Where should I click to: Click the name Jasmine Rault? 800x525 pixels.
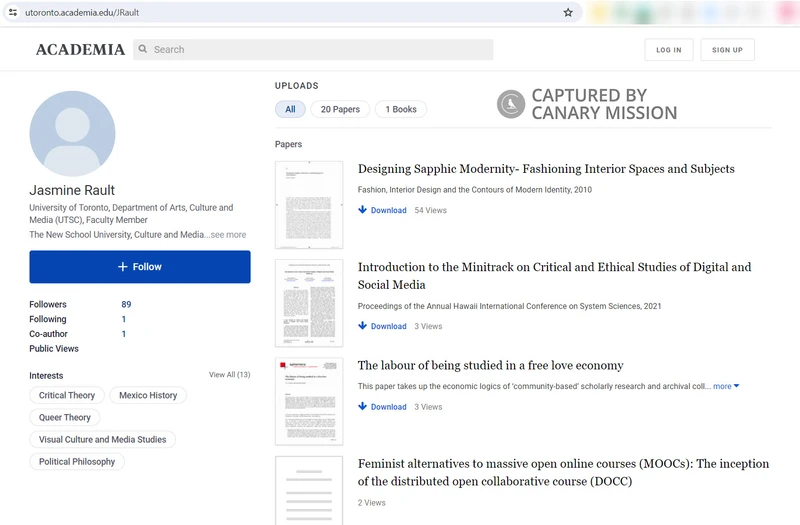click(x=72, y=190)
